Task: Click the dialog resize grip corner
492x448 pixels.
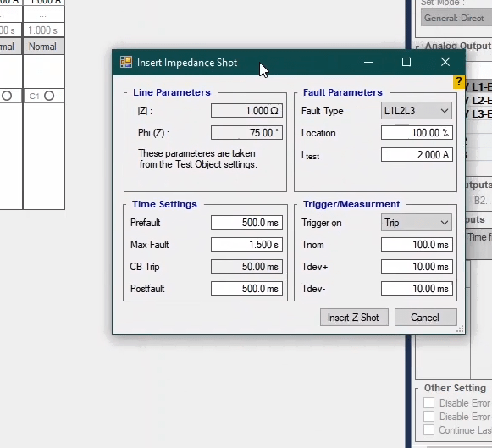Action: [x=461, y=329]
